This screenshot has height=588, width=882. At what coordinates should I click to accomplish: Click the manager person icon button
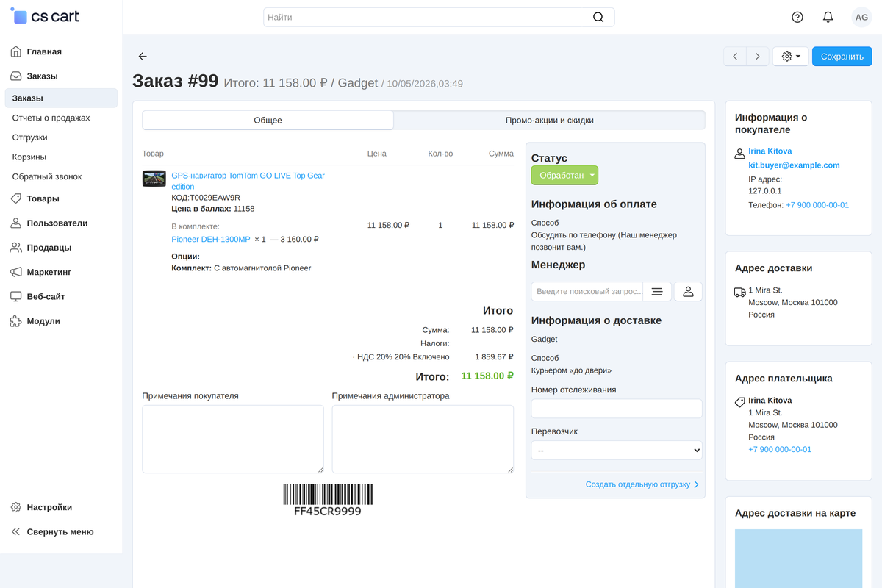point(688,292)
